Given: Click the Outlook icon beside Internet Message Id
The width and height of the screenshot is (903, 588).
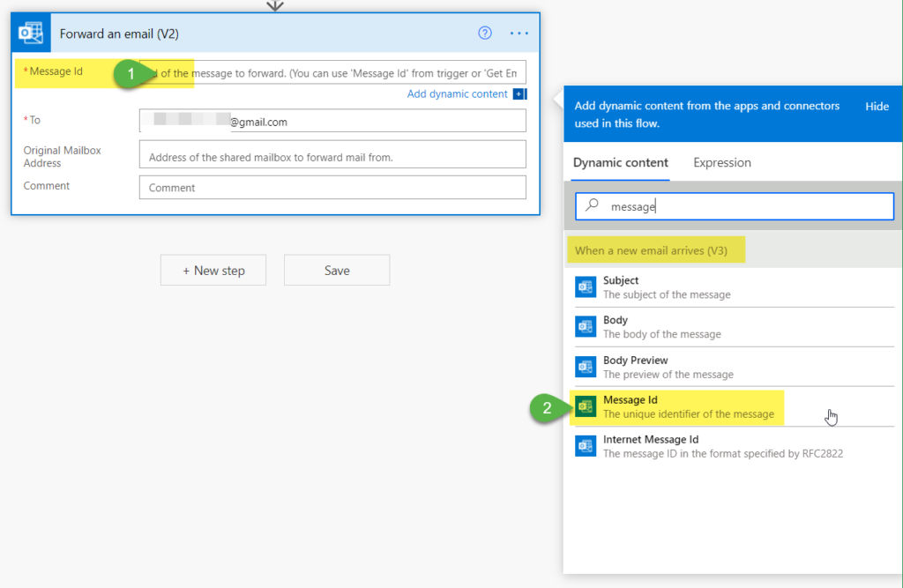Looking at the screenshot, I should point(586,446).
